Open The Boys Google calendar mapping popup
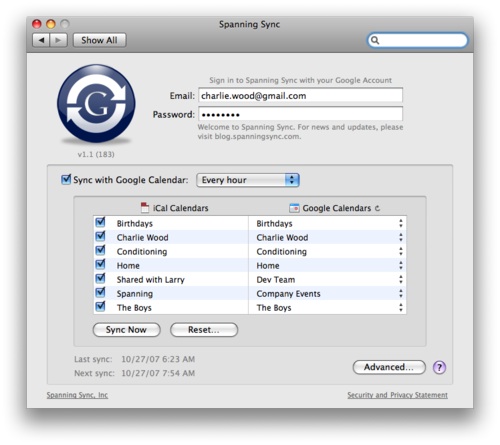Screen dimensions: 500x445 coord(401,307)
